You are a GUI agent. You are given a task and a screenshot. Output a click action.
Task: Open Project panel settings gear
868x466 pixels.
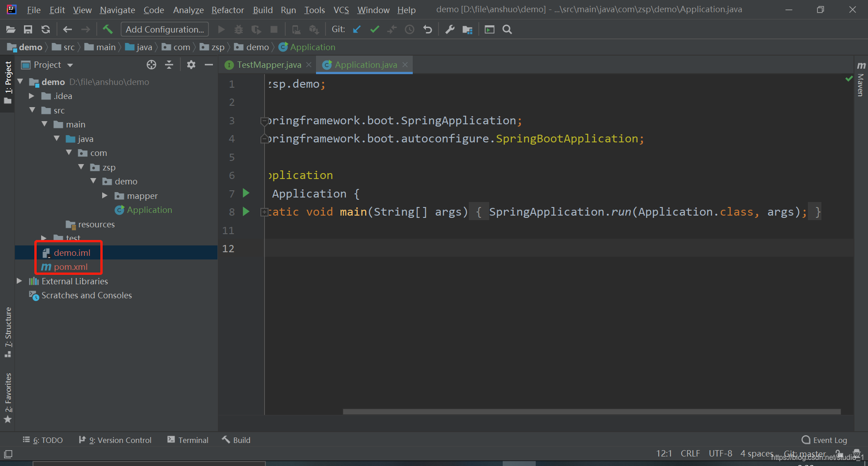point(191,65)
